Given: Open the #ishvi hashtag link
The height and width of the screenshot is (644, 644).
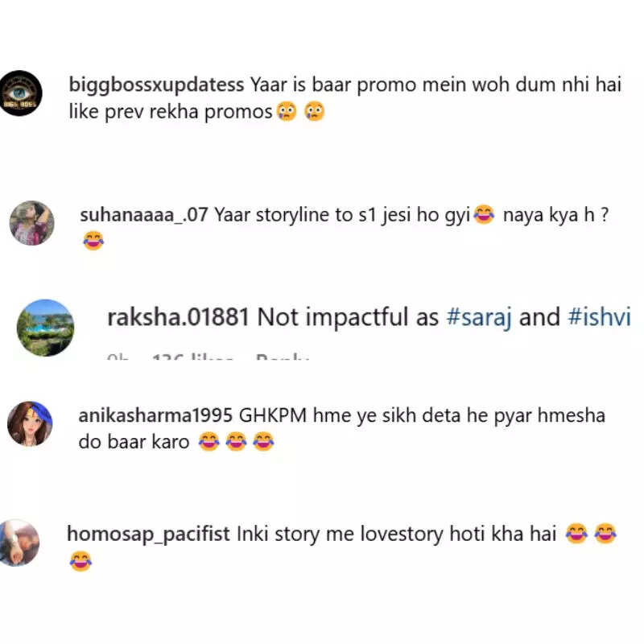Looking at the screenshot, I should [x=599, y=317].
